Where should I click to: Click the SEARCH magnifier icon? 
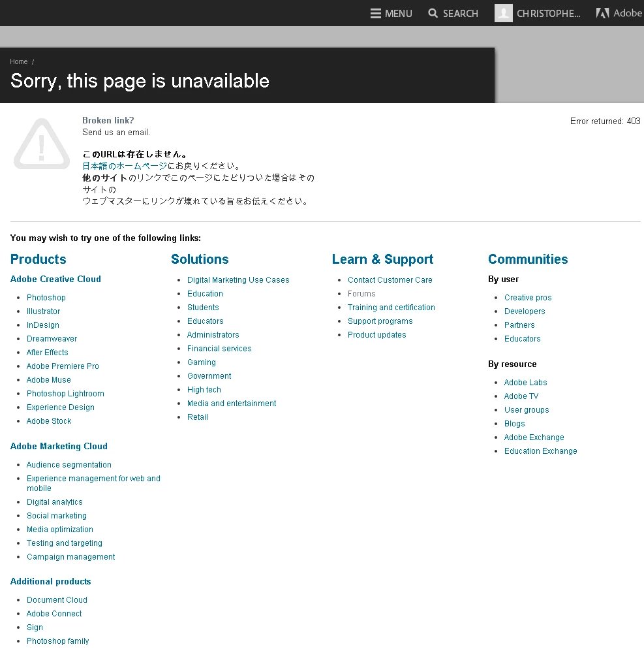click(x=433, y=13)
